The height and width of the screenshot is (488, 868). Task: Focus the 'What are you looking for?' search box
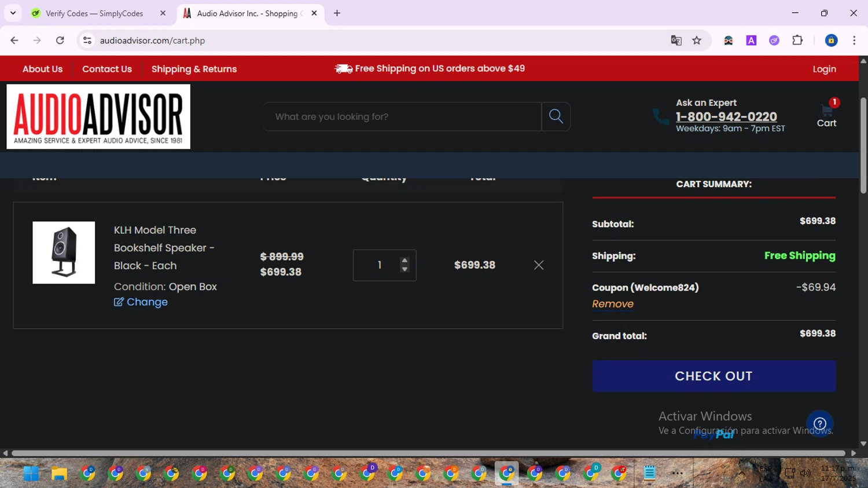click(x=402, y=116)
